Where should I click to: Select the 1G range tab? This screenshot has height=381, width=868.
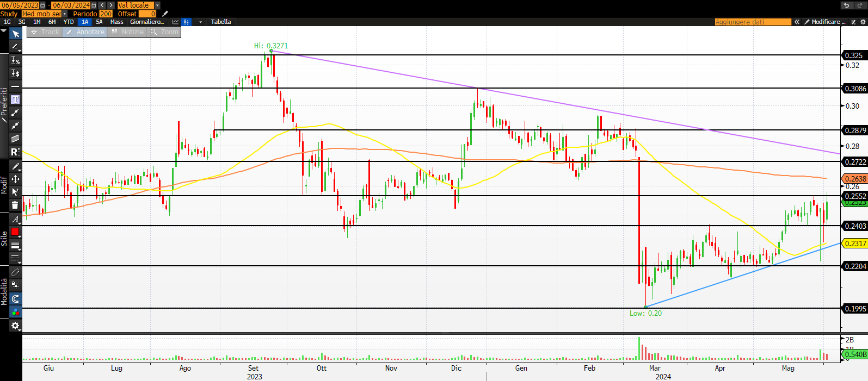click(x=7, y=22)
